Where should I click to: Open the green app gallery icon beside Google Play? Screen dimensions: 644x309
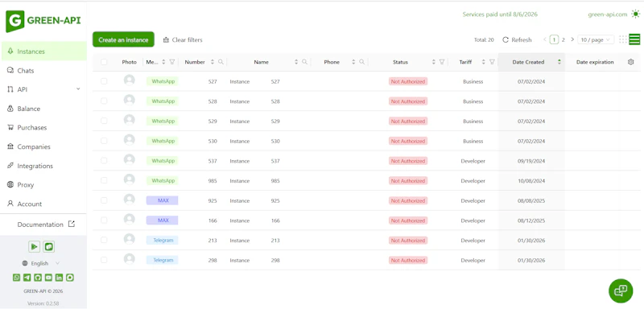49,246
